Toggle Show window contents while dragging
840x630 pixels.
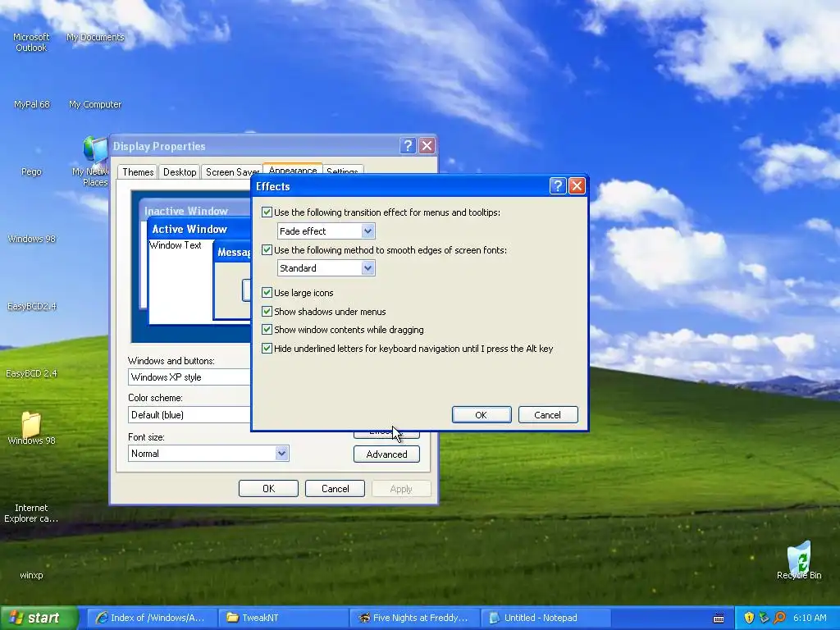[267, 330]
